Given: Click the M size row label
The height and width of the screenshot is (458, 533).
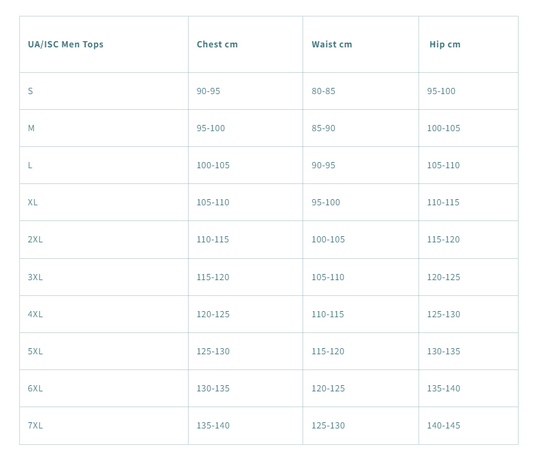Looking at the screenshot, I should point(31,128).
